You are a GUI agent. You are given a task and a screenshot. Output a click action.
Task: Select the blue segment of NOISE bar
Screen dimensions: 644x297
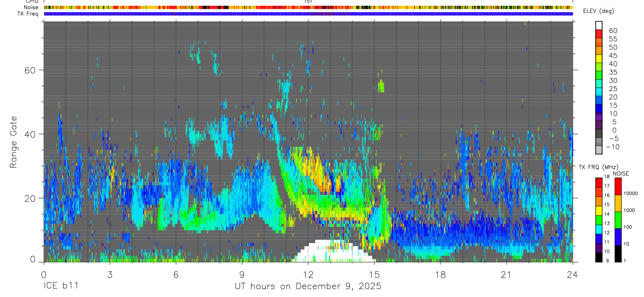click(x=618, y=237)
